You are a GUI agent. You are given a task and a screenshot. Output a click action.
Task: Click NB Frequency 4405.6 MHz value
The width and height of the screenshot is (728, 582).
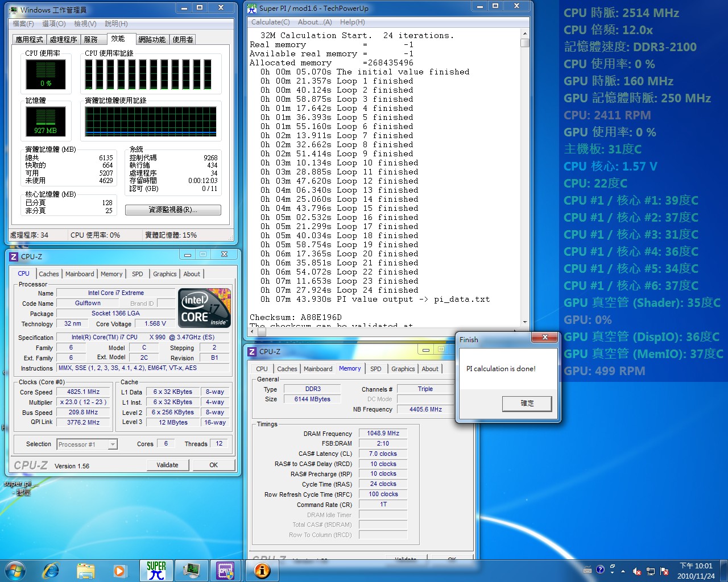(x=425, y=409)
